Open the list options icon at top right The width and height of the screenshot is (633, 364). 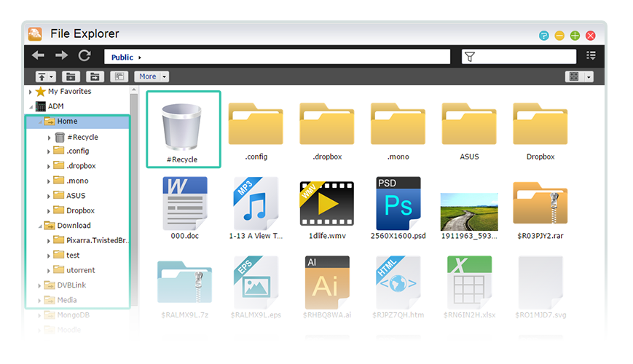pos(591,56)
